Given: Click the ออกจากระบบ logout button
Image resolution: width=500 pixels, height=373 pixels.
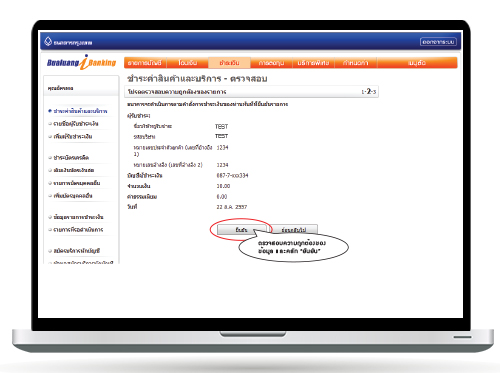Looking at the screenshot, I should click(x=438, y=42).
